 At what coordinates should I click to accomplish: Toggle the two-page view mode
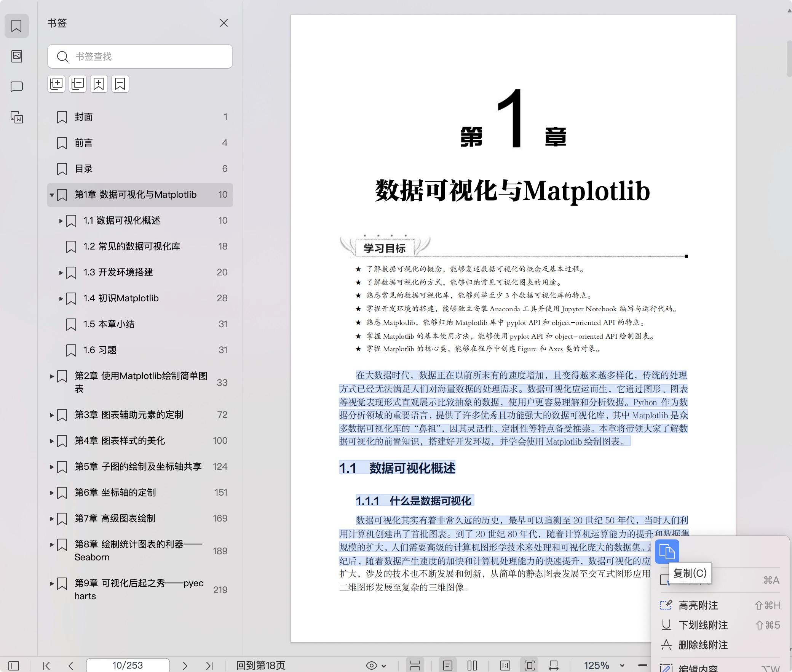[472, 666]
